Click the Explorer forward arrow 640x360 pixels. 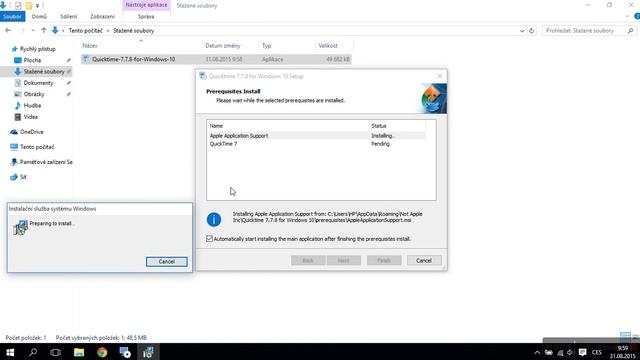(22, 31)
